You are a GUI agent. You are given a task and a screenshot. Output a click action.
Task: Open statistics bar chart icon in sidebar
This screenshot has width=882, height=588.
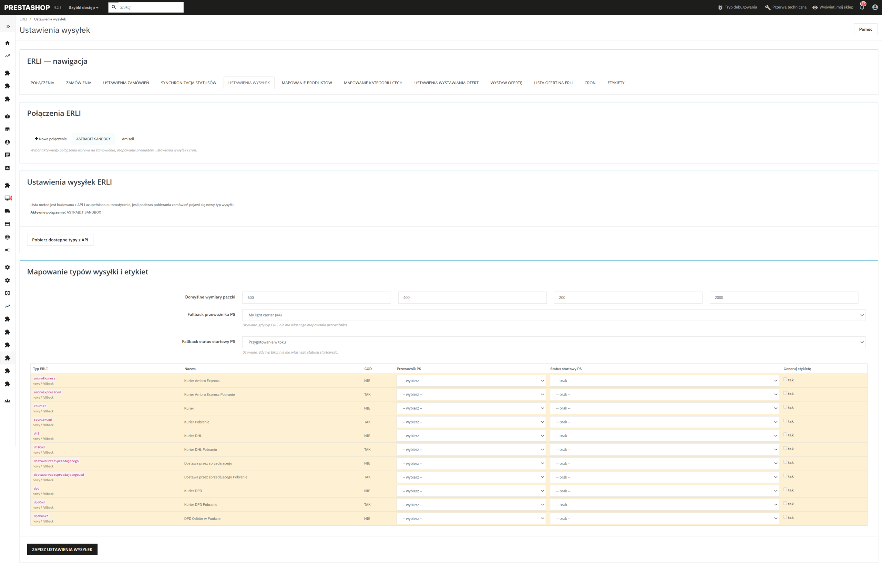click(8, 168)
